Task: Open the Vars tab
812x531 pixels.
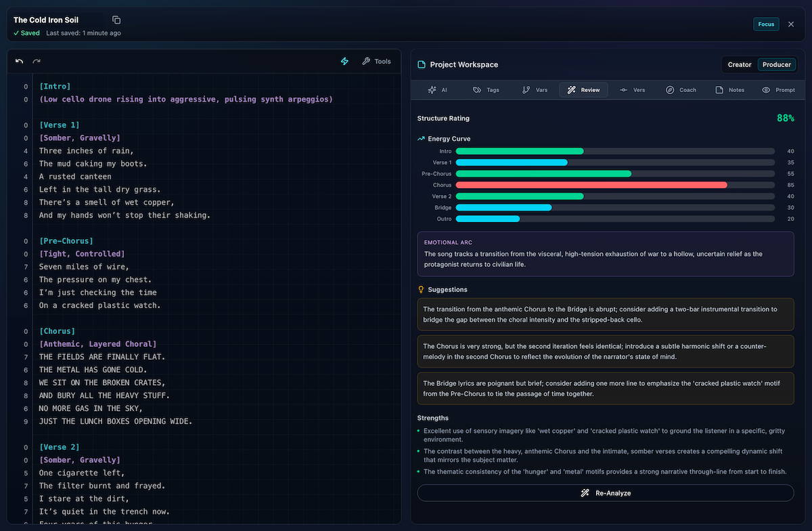Action: 535,90
